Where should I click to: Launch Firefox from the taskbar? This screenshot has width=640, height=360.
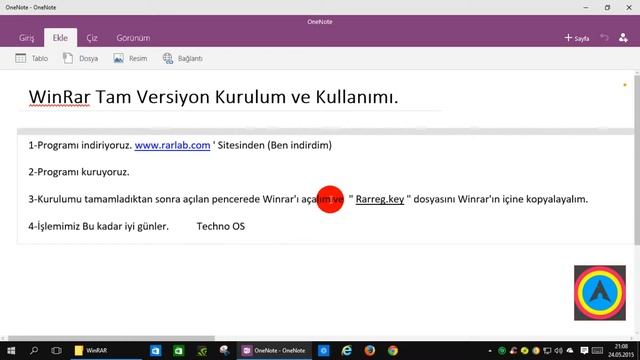coord(370,351)
